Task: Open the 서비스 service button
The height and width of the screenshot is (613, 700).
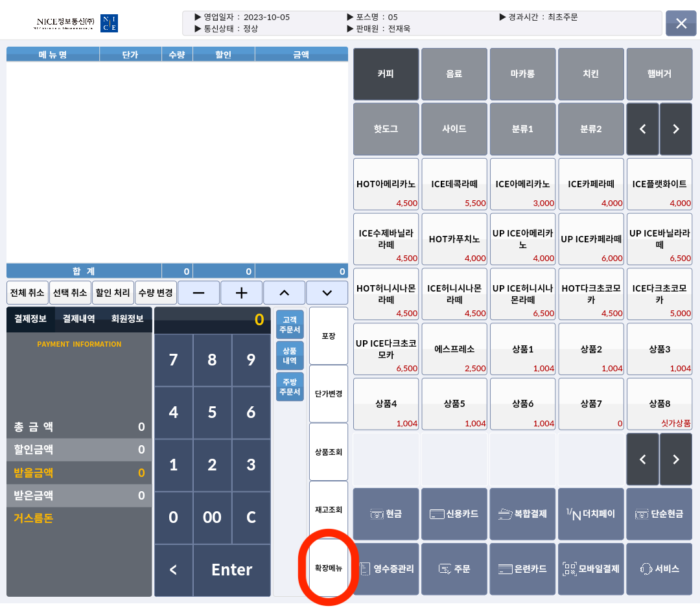Action: (x=659, y=569)
